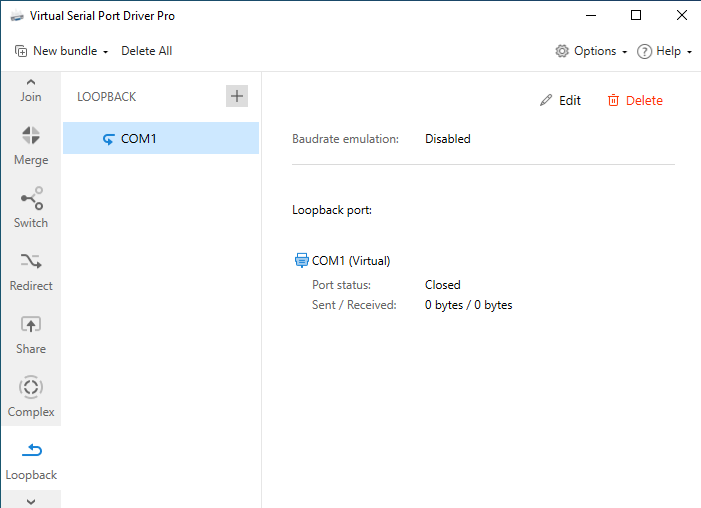701x508 pixels.
Task: Click the Closed port status value
Action: coord(443,285)
